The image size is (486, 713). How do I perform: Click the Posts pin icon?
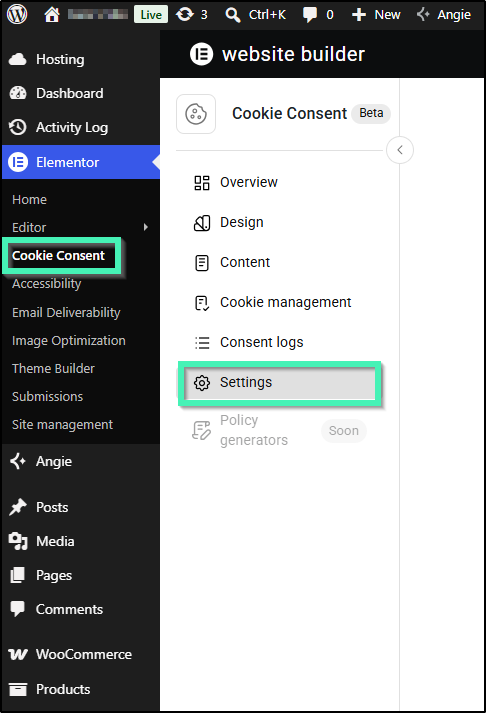18,507
